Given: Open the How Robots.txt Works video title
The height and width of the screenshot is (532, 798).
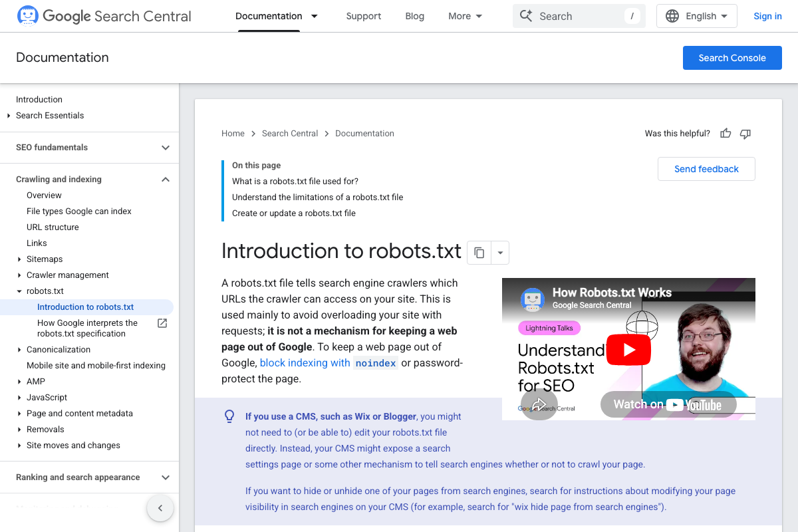Looking at the screenshot, I should [x=612, y=293].
